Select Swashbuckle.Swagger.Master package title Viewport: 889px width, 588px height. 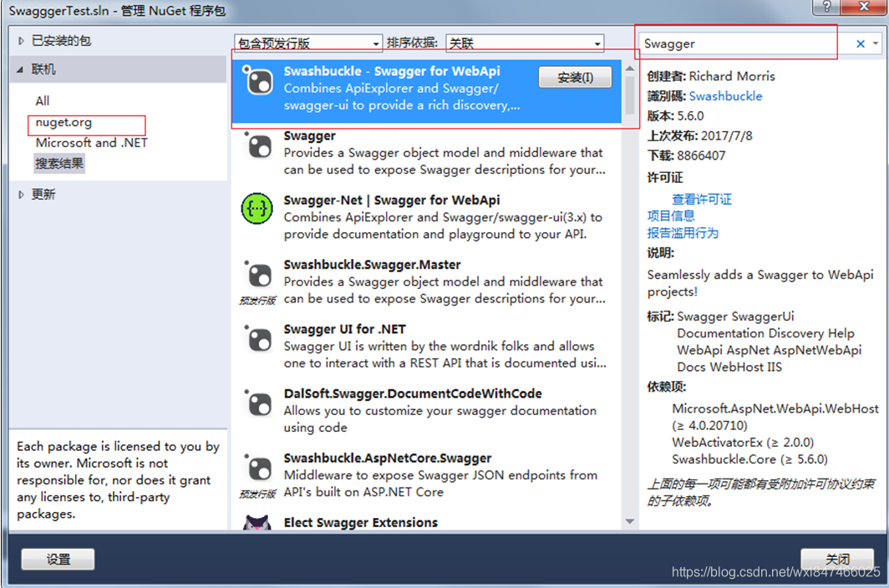372,265
